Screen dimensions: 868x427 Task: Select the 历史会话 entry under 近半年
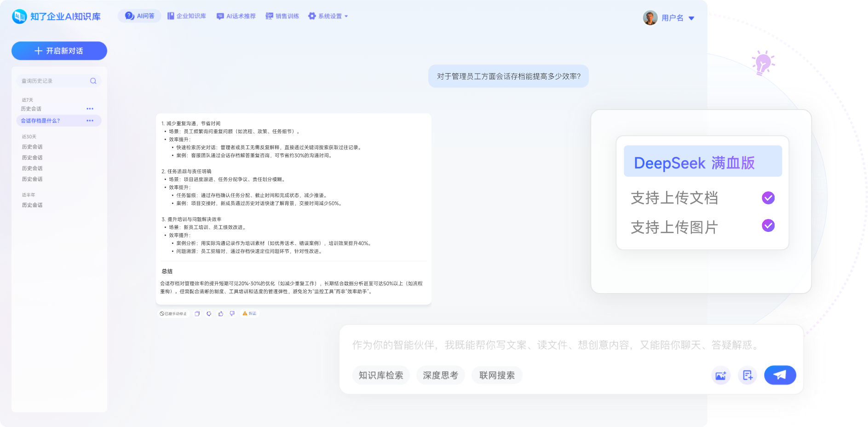click(32, 205)
